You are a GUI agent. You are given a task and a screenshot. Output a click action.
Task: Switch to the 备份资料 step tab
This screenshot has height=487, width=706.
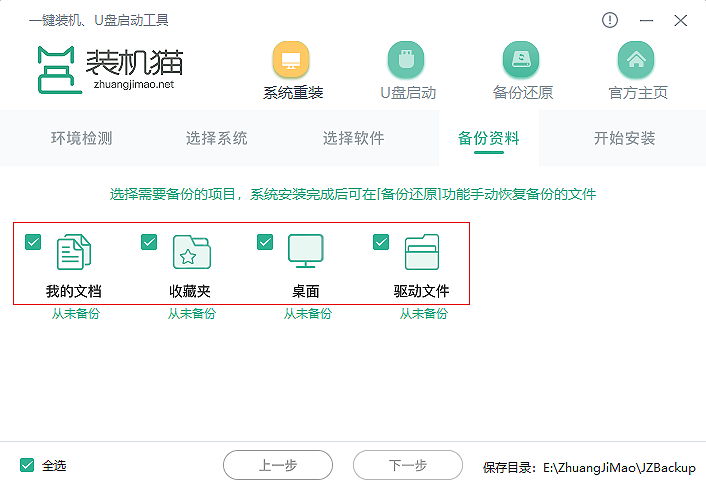pos(489,138)
